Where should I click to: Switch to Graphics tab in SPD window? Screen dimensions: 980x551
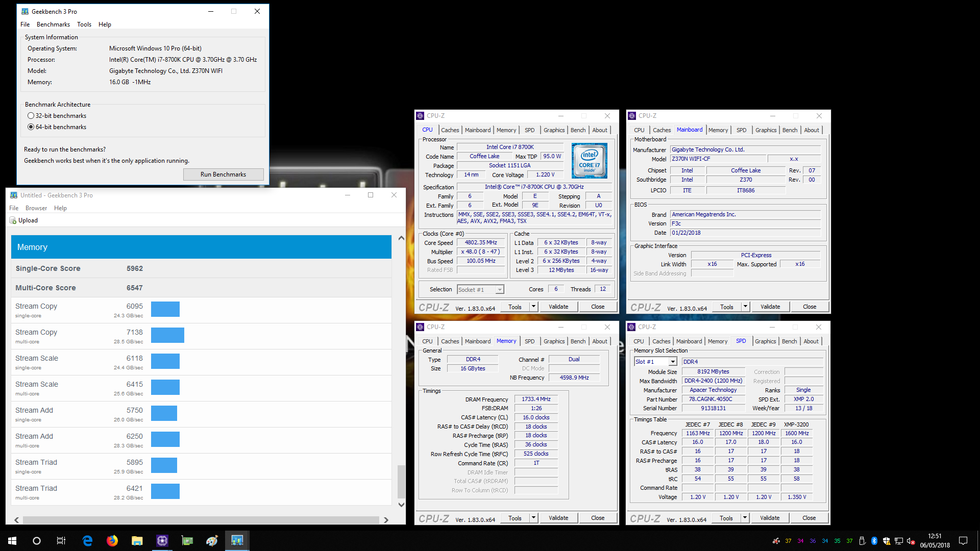(x=765, y=341)
